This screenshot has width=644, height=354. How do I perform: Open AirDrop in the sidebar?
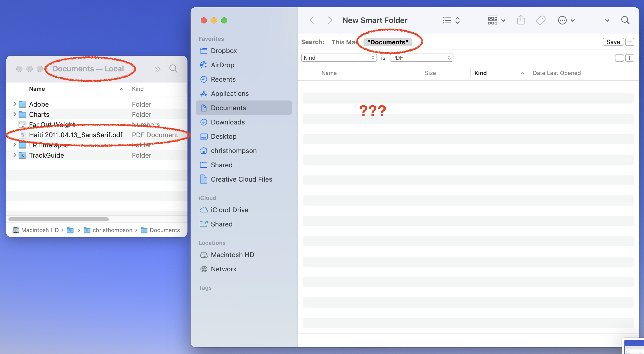tap(222, 65)
